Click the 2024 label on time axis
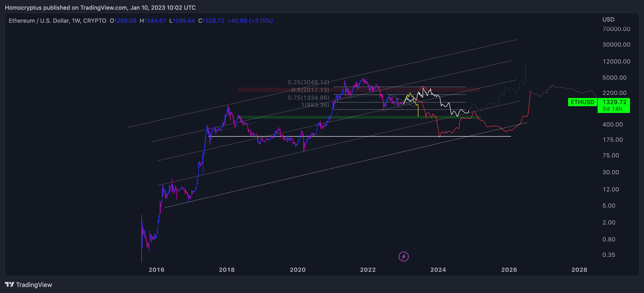 (438, 270)
